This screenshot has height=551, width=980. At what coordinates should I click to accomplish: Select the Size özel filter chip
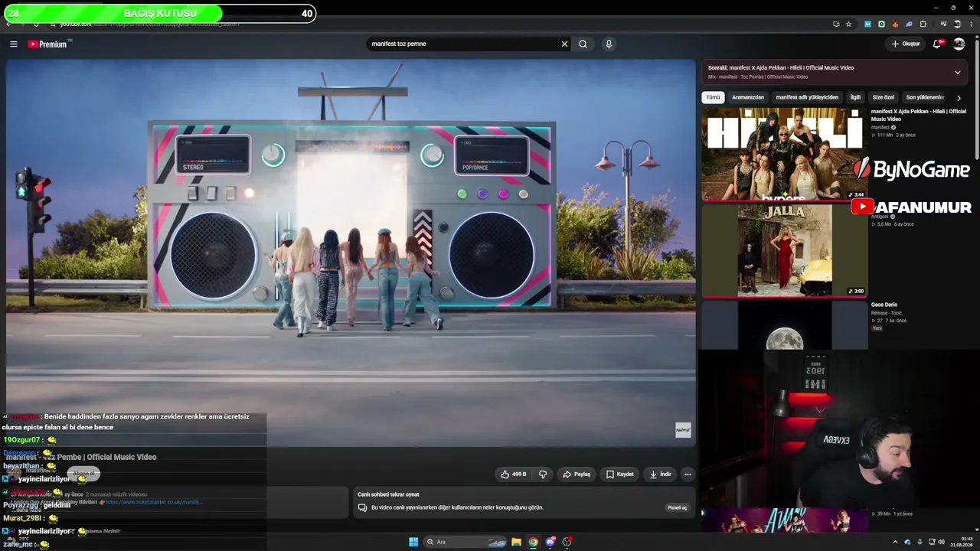click(884, 97)
